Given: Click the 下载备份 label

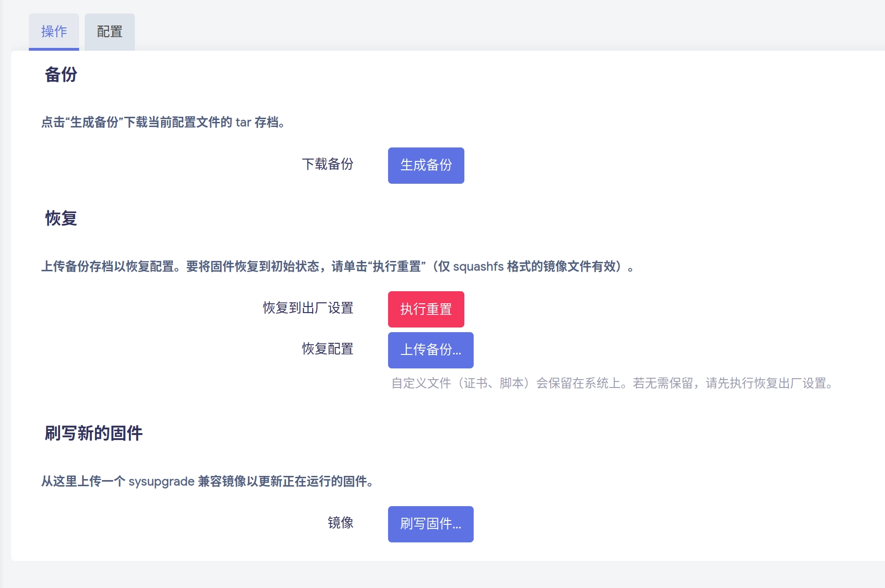Looking at the screenshot, I should click(329, 164).
